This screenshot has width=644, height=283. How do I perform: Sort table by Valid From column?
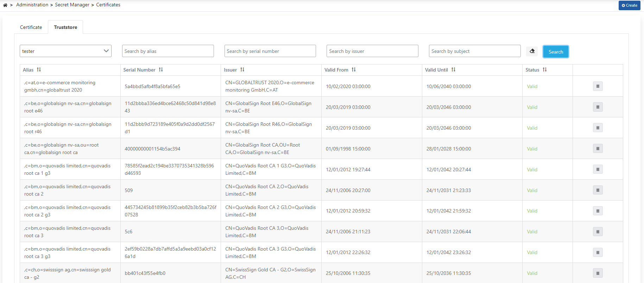pyautogui.click(x=354, y=70)
